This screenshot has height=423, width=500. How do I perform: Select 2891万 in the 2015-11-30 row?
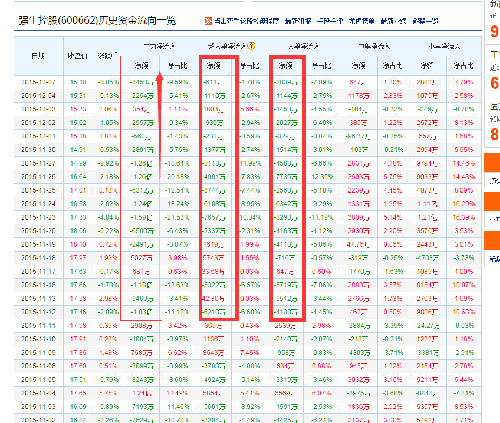pos(142,150)
